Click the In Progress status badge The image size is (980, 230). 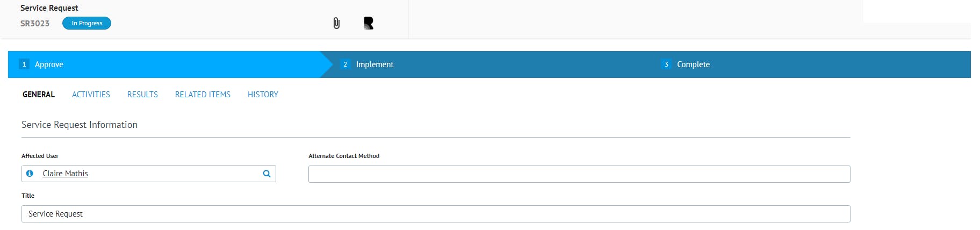pos(87,23)
